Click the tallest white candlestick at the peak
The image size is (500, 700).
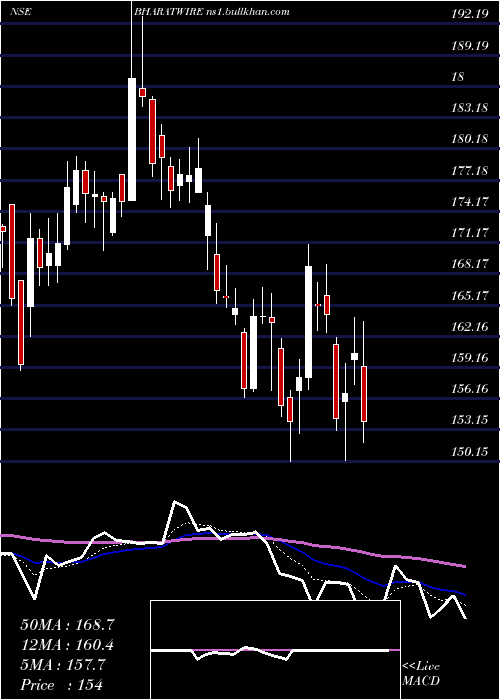[132, 139]
